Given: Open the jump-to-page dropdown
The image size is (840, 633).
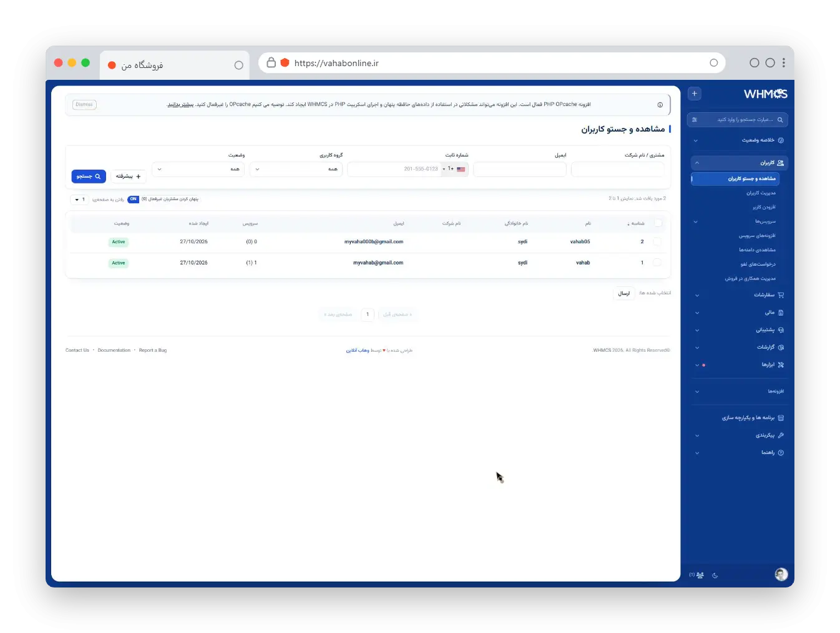Looking at the screenshot, I should coord(79,200).
